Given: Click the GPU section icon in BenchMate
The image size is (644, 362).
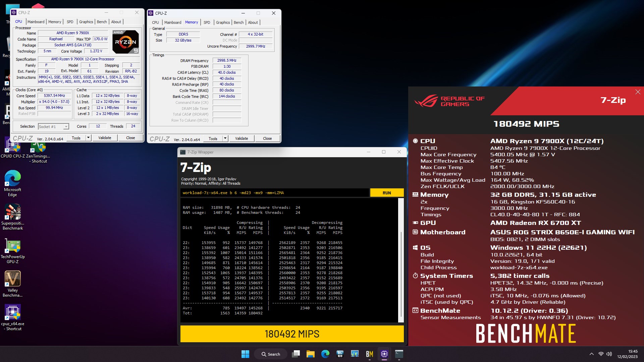Looking at the screenshot, I should [x=415, y=223].
